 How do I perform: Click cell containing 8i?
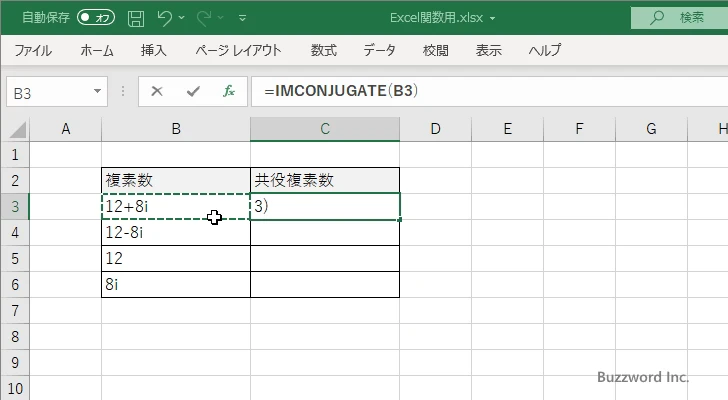coord(176,284)
